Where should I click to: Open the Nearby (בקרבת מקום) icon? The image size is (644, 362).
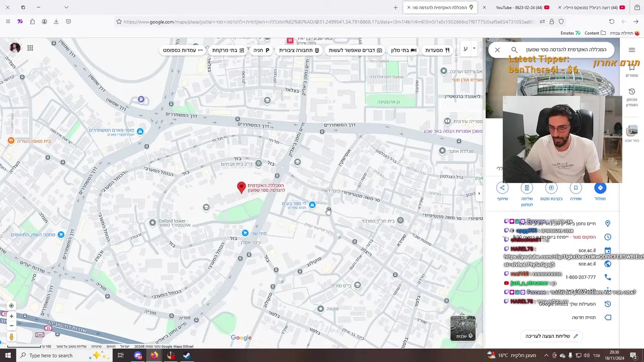click(551, 188)
